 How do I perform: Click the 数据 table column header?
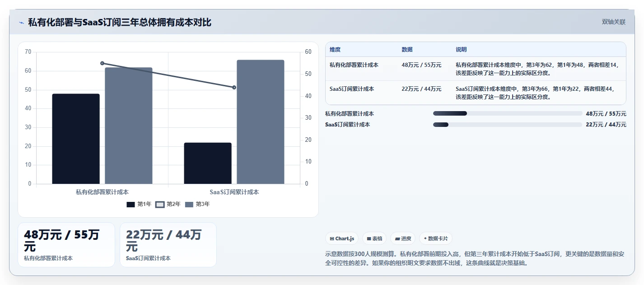[x=407, y=50]
